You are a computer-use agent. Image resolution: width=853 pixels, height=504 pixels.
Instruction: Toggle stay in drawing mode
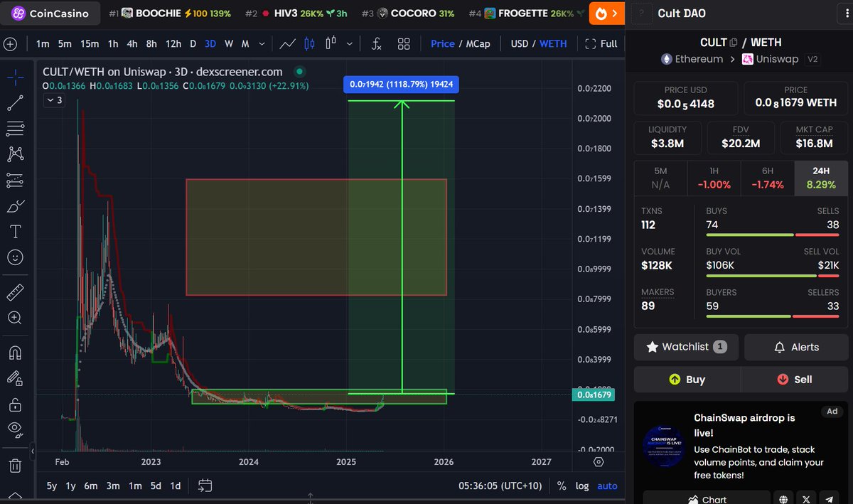click(x=15, y=378)
